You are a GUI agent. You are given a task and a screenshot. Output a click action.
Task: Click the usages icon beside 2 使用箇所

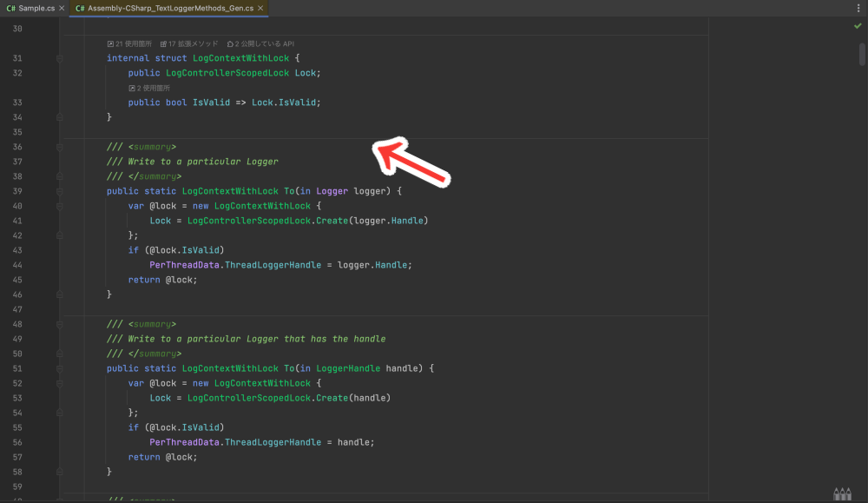coord(132,88)
